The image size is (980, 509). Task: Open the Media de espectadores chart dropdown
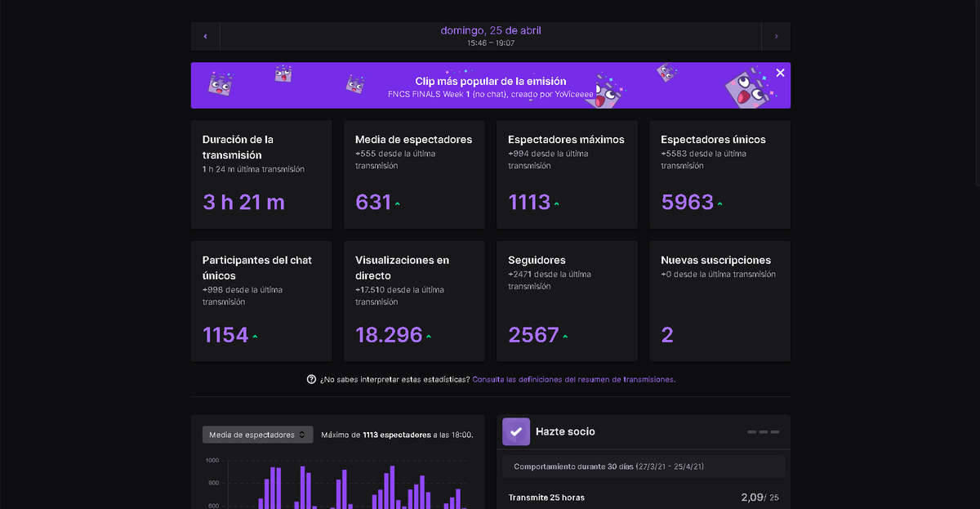[257, 435]
